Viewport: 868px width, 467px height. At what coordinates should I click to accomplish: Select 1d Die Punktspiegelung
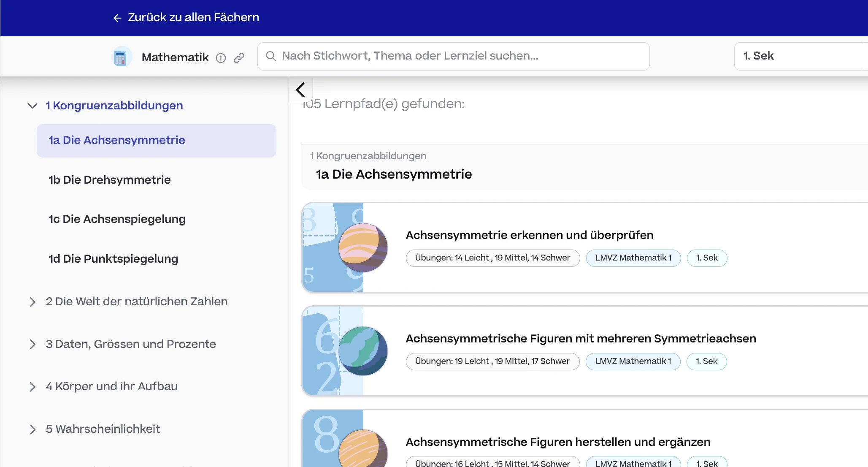(x=114, y=259)
